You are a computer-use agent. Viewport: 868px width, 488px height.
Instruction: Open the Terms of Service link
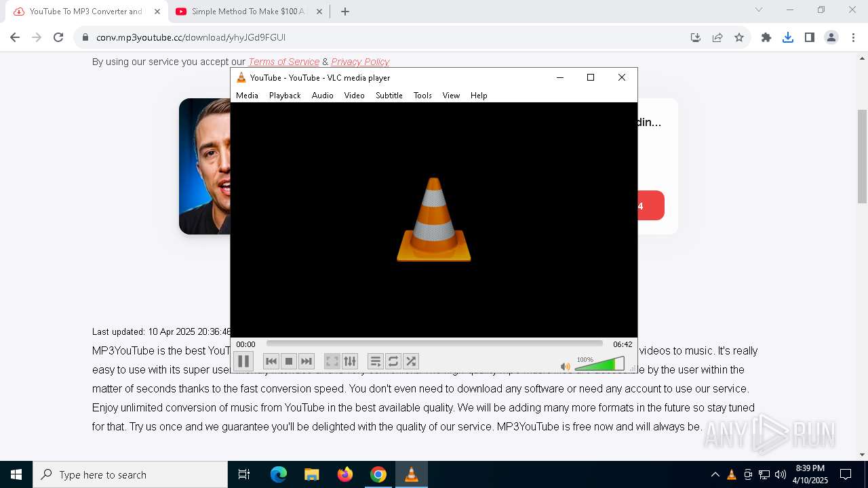283,62
